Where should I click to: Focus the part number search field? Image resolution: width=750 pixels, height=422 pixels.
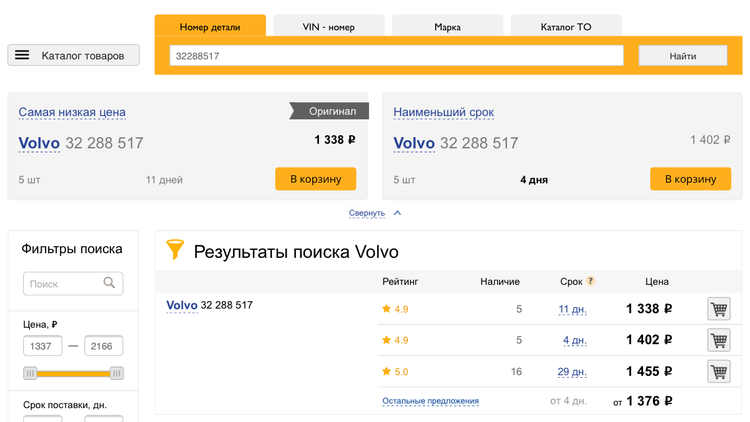click(x=397, y=56)
